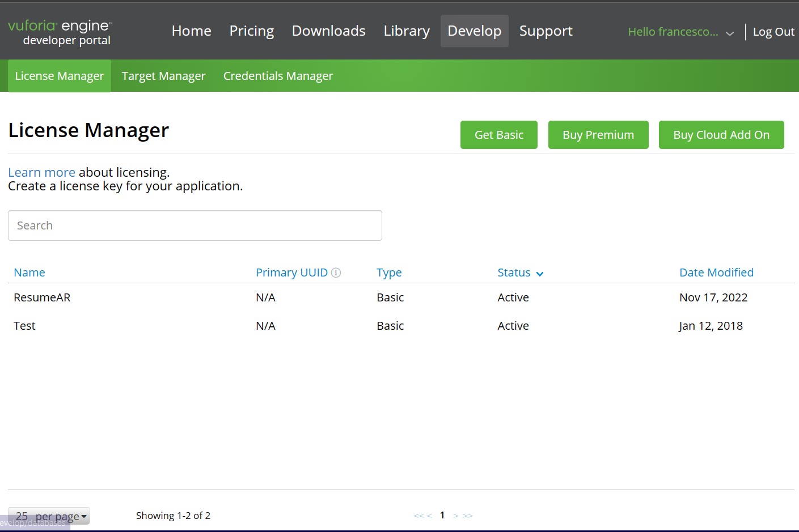799x532 pixels.
Task: Go to the Pricing page
Action: (252, 31)
